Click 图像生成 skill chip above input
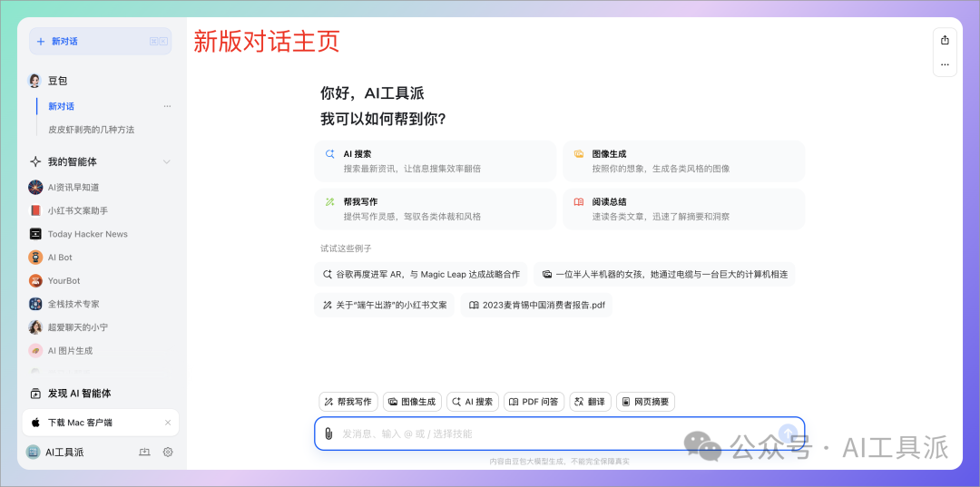 (x=412, y=402)
